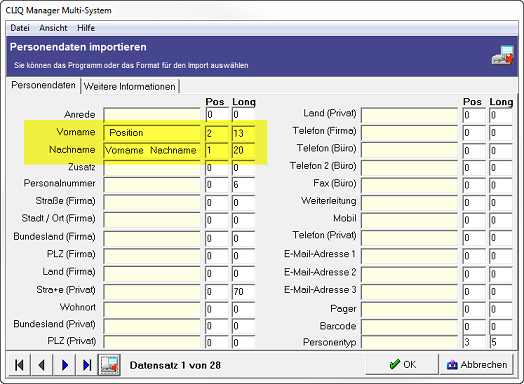Click the PLZ (Firma) text field

[x=152, y=256]
